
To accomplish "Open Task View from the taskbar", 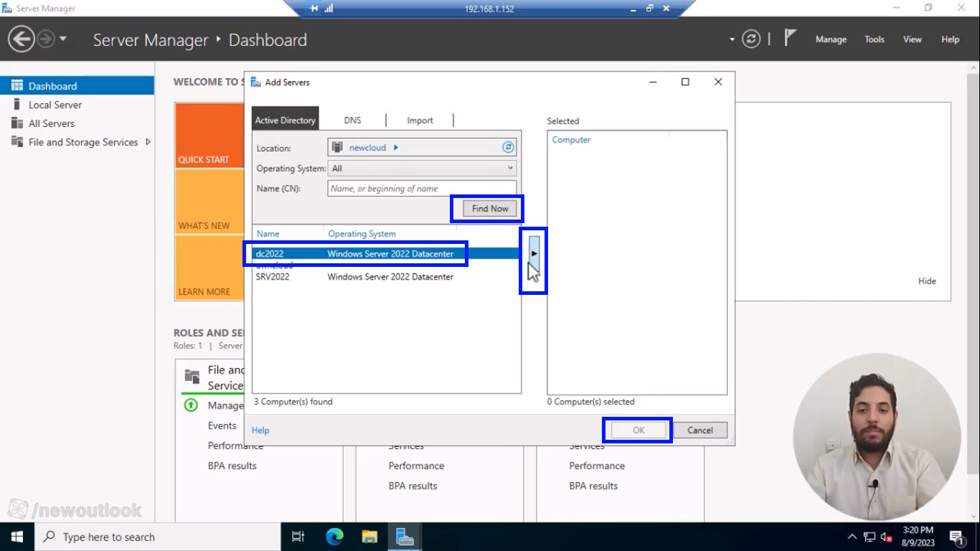I will click(x=298, y=537).
